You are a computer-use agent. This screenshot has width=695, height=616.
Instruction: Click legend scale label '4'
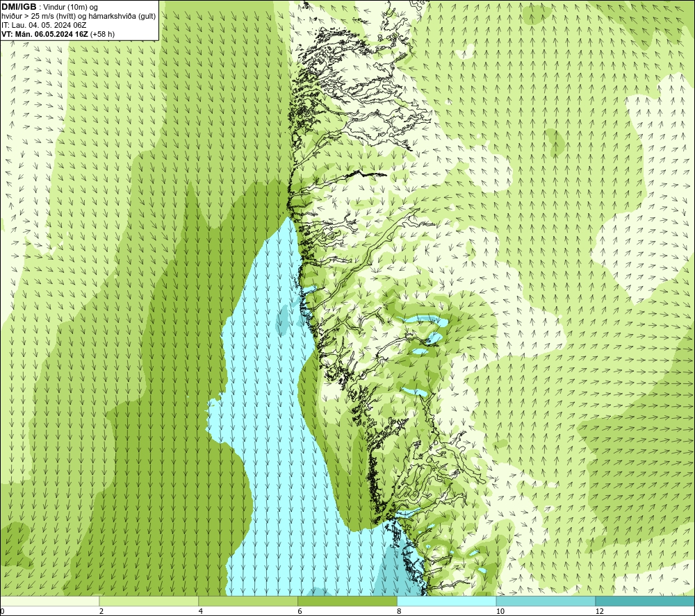(201, 612)
